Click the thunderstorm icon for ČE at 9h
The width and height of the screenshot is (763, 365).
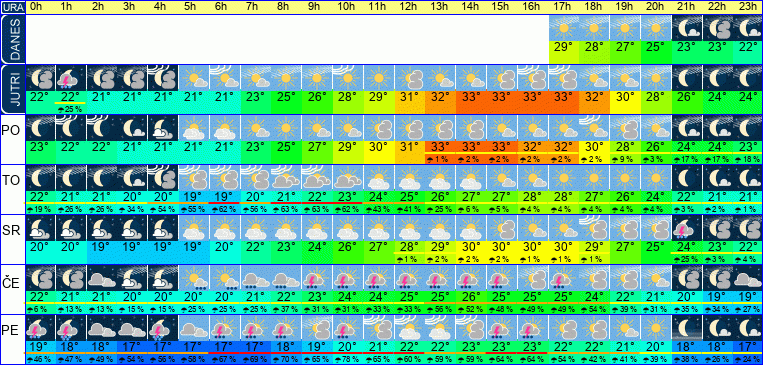pyautogui.click(x=317, y=278)
